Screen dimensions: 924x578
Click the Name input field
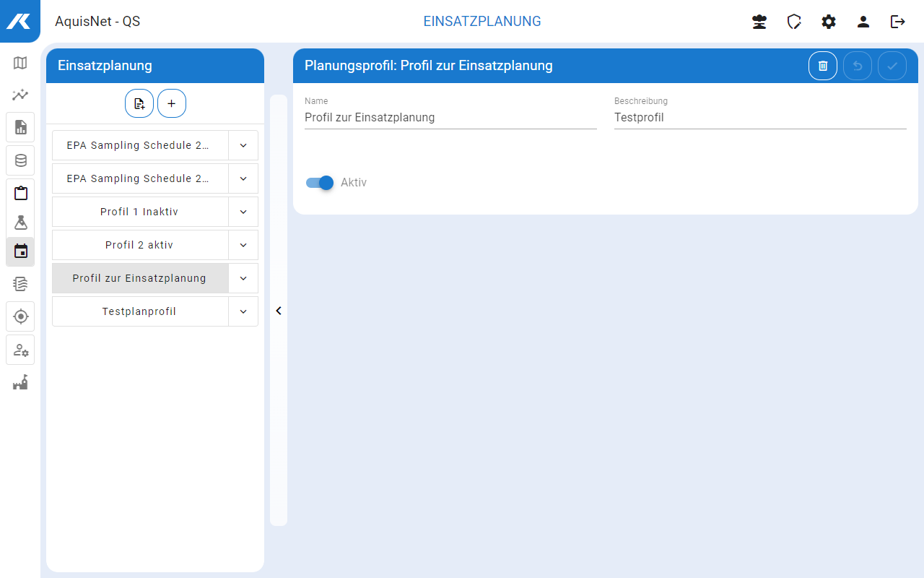click(450, 117)
